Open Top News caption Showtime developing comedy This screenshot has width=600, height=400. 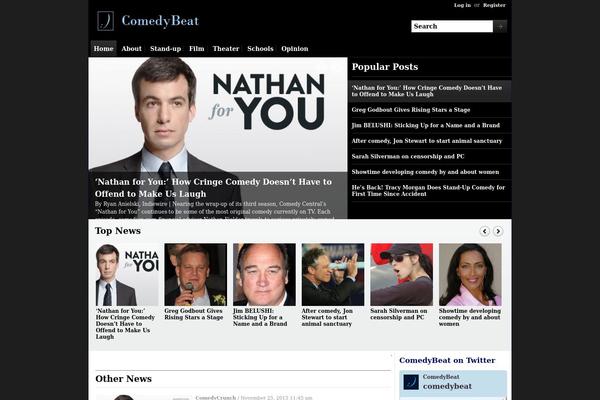[470, 317]
